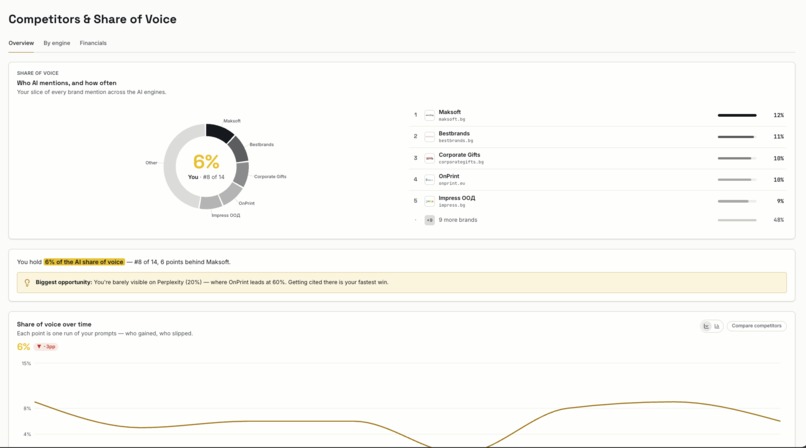This screenshot has height=448, width=806.
Task: Click the Bestbrands share bar
Action: pyautogui.click(x=737, y=137)
